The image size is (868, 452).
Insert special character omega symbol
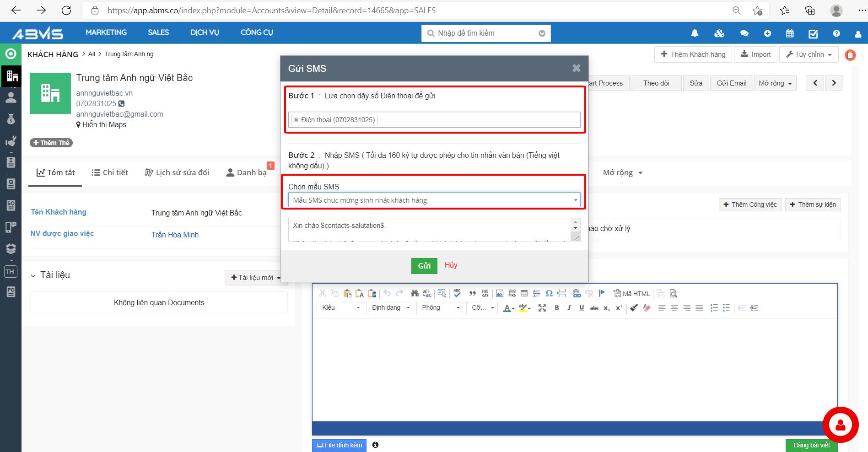click(x=549, y=294)
